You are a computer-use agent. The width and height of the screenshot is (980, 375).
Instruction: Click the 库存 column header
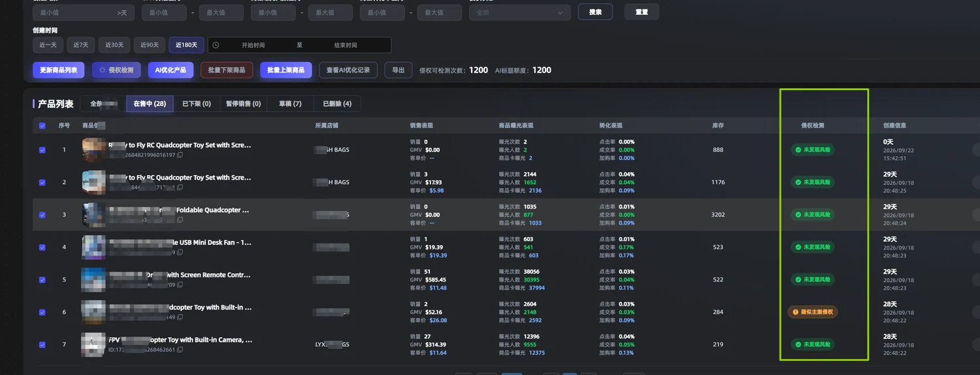pyautogui.click(x=718, y=125)
